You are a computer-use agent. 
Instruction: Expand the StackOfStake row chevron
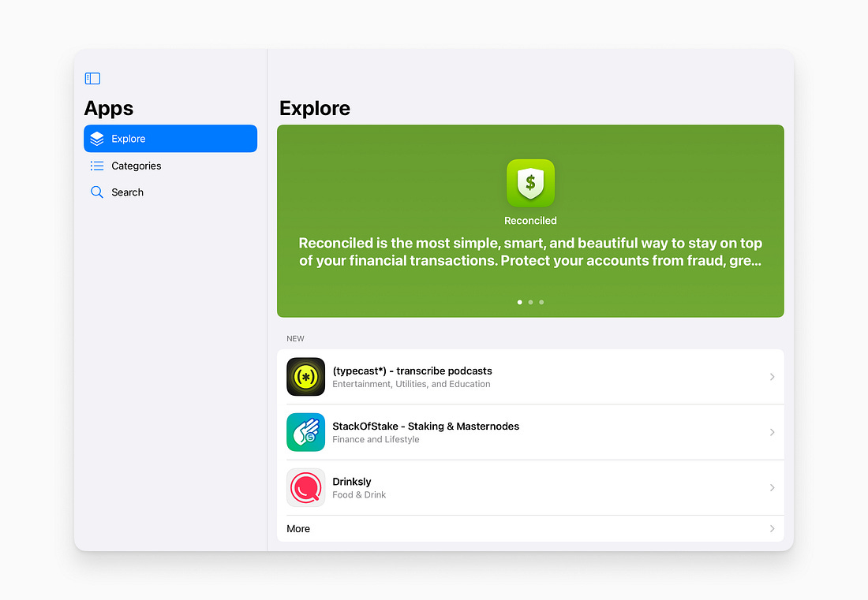tap(772, 432)
